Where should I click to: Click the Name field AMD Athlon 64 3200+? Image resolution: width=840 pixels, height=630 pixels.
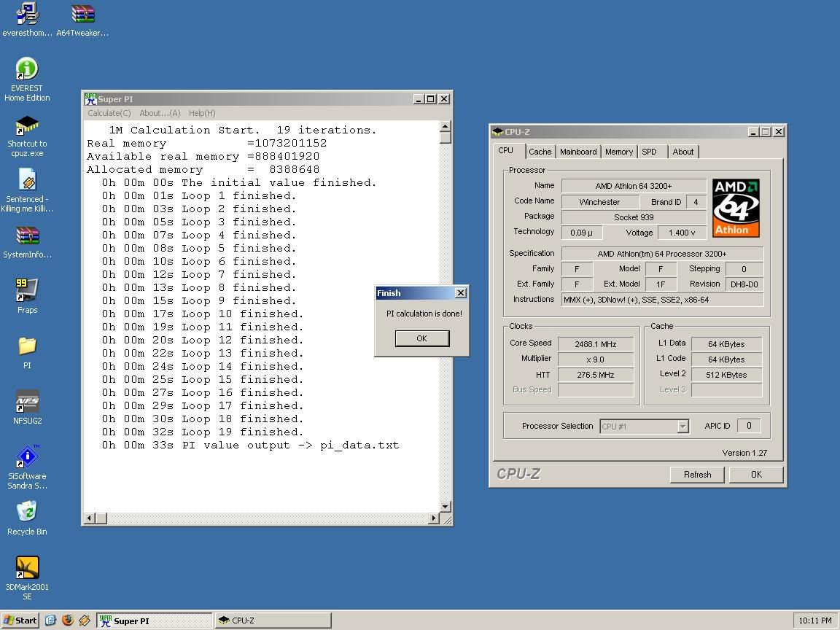click(x=634, y=186)
